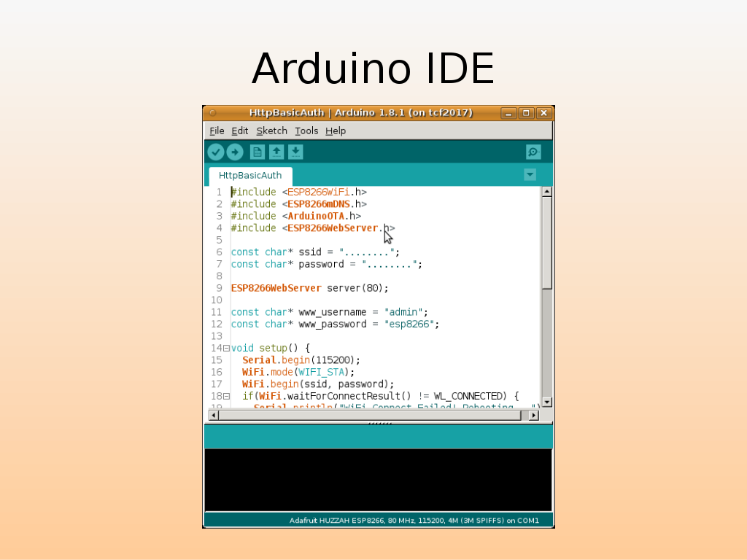Open the Sketch menu
Image resolution: width=747 pixels, height=560 pixels.
tap(271, 131)
